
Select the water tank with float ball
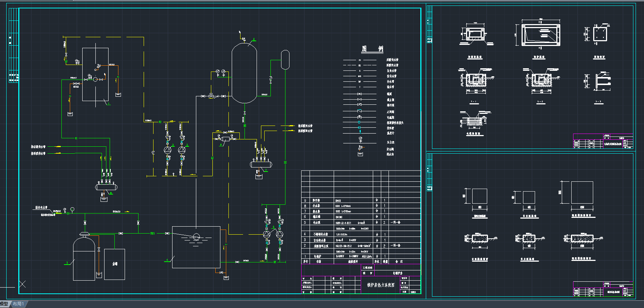196,247
